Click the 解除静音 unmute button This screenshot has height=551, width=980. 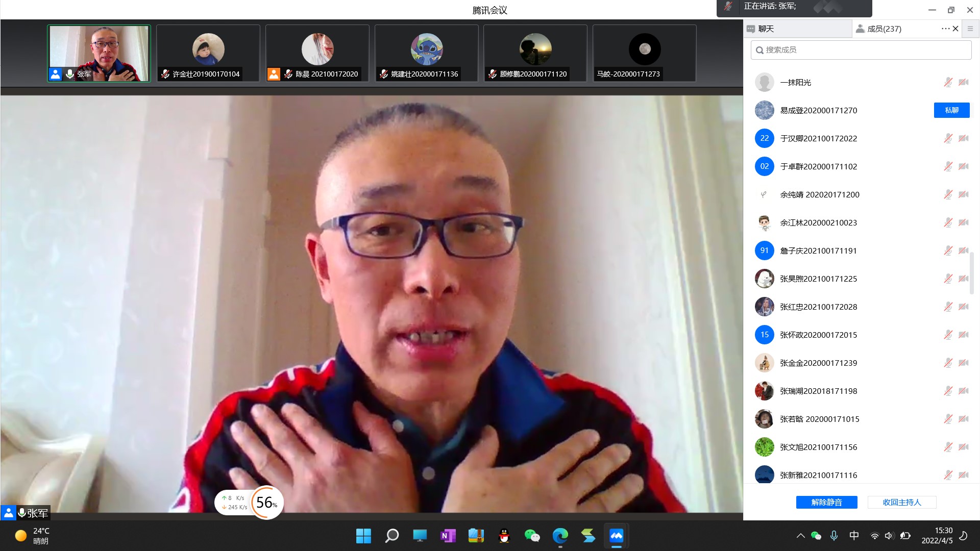826,503
